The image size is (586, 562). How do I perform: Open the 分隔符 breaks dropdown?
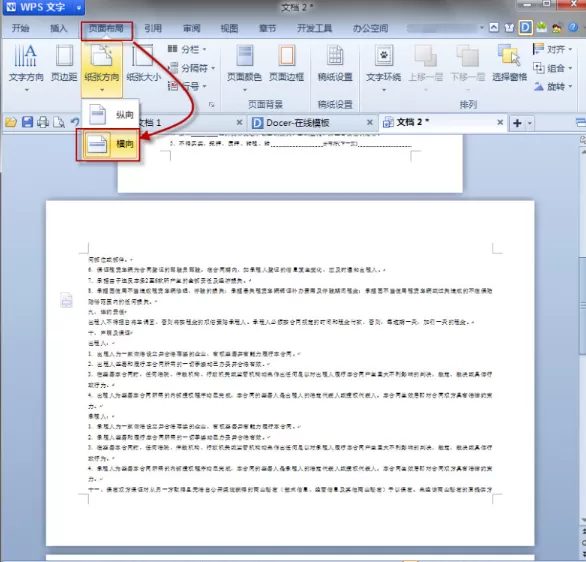(x=191, y=68)
